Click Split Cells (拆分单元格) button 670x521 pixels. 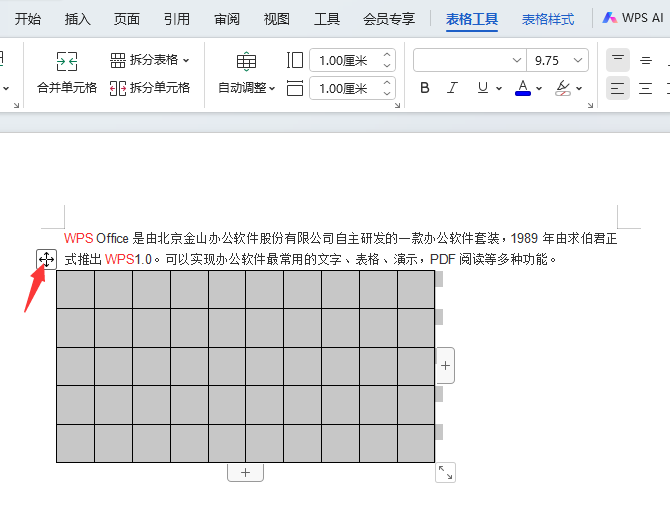click(x=150, y=88)
